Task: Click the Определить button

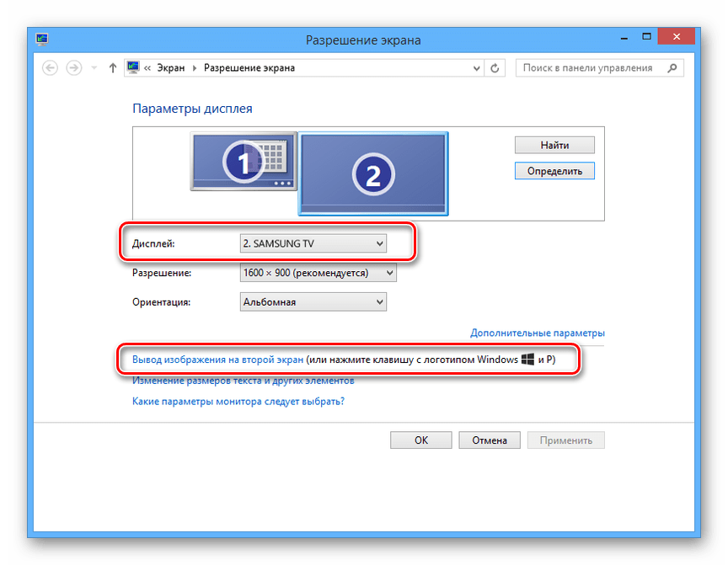Action: point(554,171)
